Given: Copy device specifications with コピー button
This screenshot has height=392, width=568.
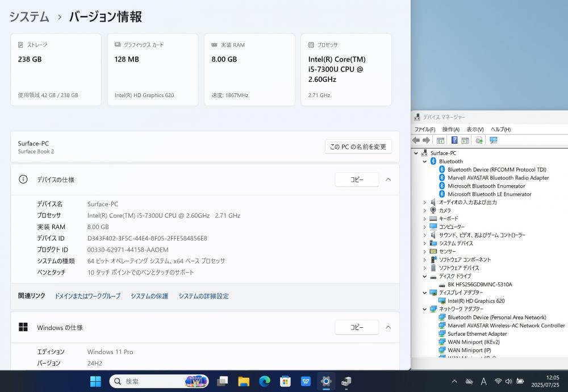Looking at the screenshot, I should 357,180.
